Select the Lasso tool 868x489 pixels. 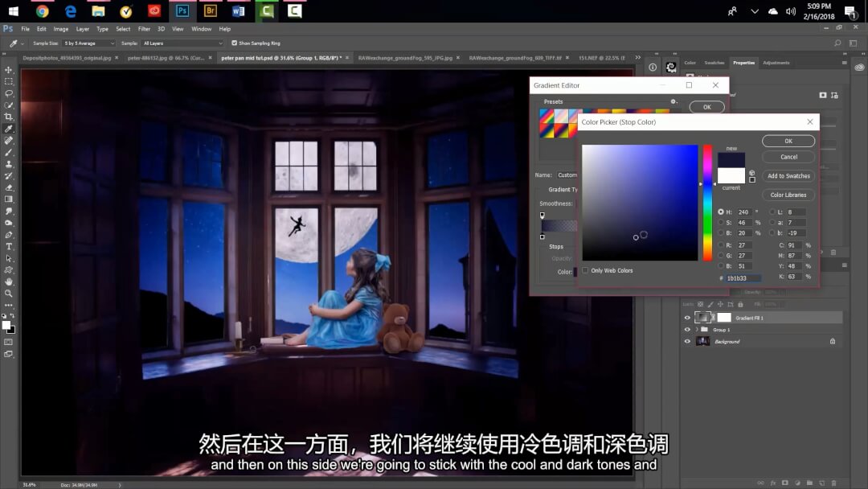pos(8,93)
